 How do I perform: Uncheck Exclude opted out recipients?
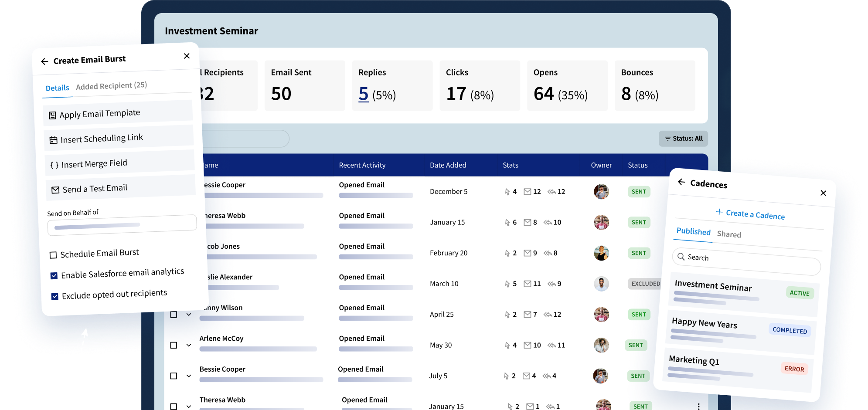tap(54, 297)
